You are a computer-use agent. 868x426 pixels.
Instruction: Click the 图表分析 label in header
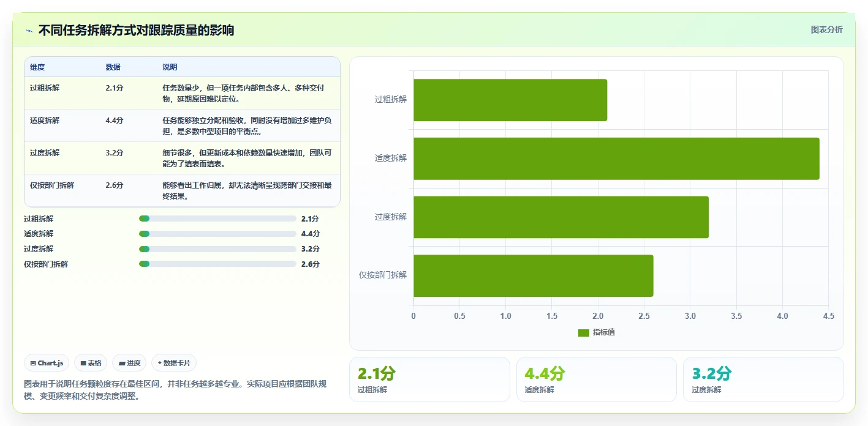point(826,29)
